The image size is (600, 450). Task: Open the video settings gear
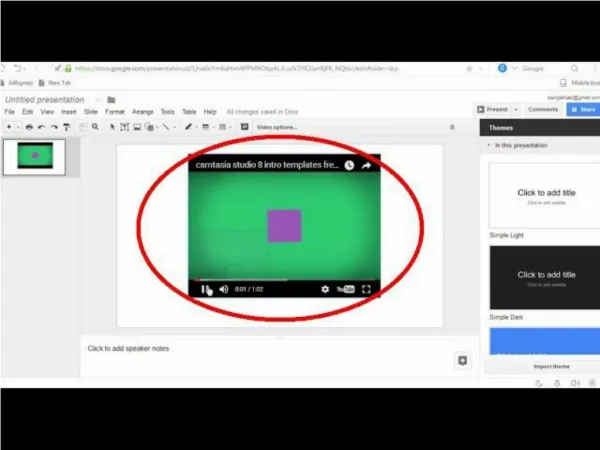[x=325, y=289]
